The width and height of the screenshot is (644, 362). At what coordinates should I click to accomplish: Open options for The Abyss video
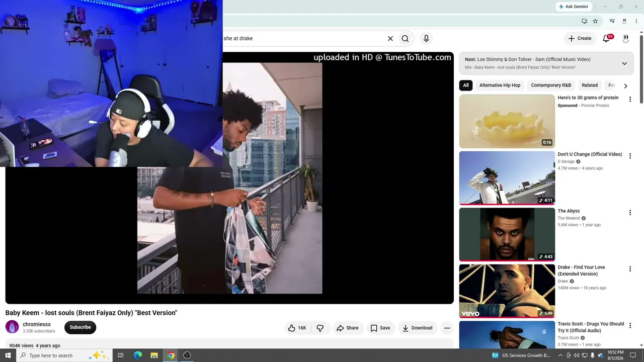pos(630,213)
